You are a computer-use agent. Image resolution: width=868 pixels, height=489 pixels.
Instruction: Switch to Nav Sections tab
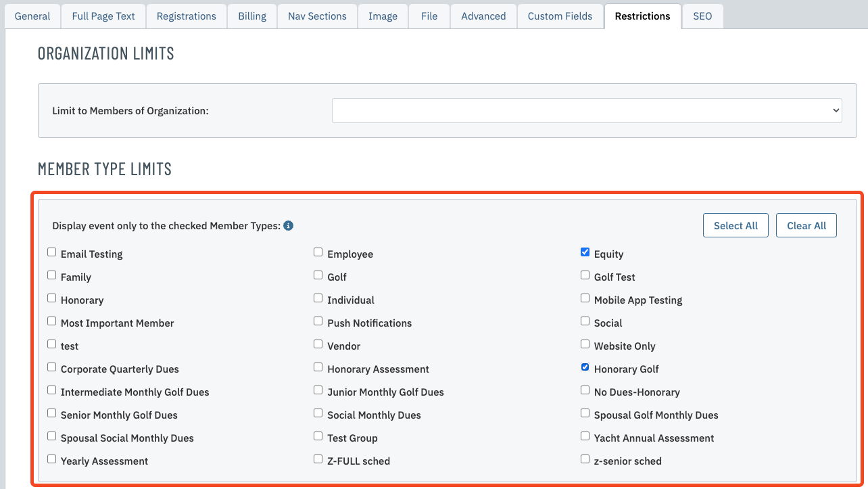(x=317, y=16)
